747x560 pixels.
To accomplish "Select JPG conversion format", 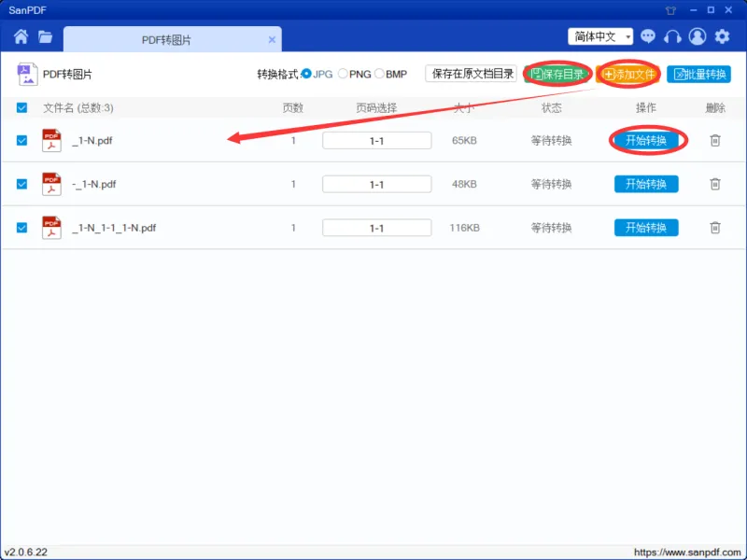I will [x=317, y=75].
